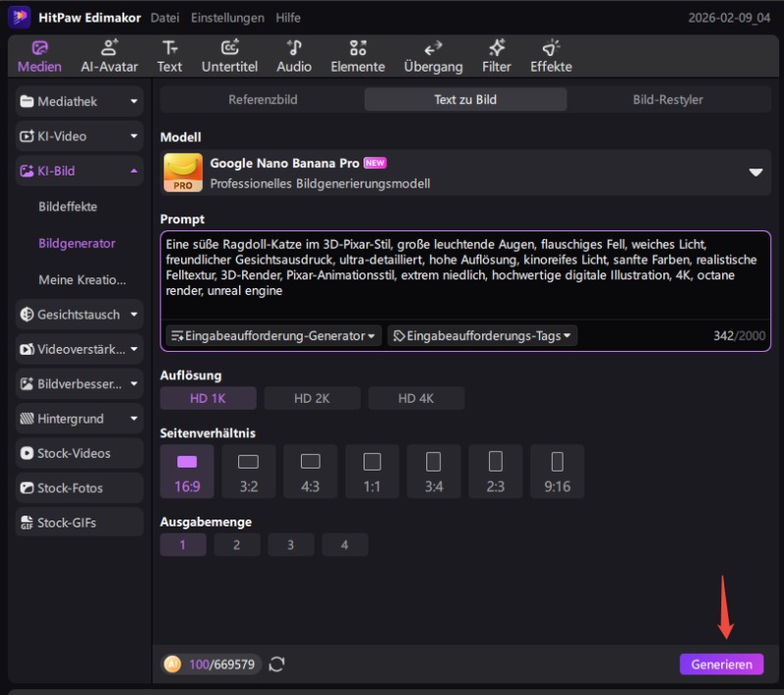Choose the 1:1 aspect ratio

tap(372, 471)
